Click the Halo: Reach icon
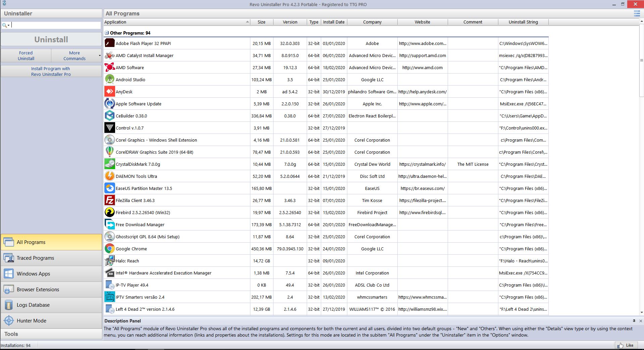644x350 pixels. pos(109,261)
